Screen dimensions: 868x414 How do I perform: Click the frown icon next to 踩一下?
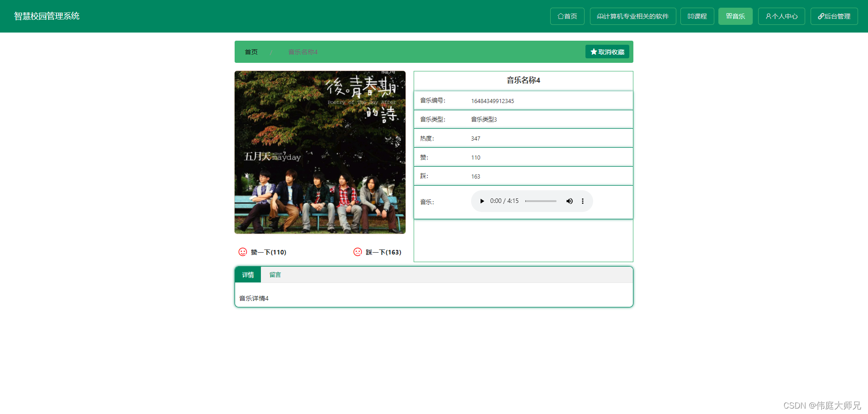coord(358,252)
